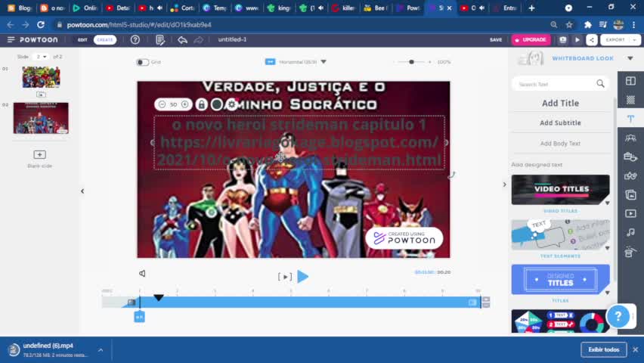
Task: Toggle the Grid switch
Action: pyautogui.click(x=143, y=62)
